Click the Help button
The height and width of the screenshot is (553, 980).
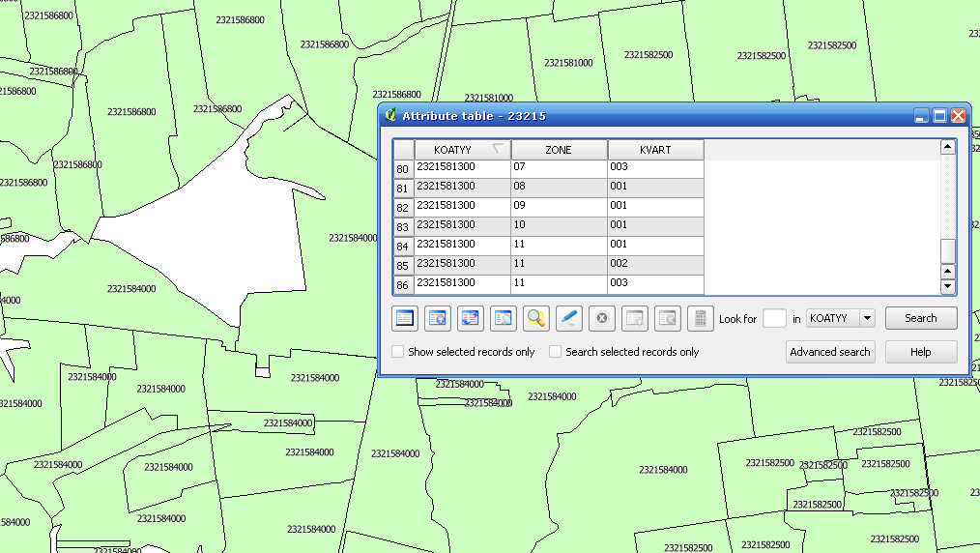(x=920, y=352)
